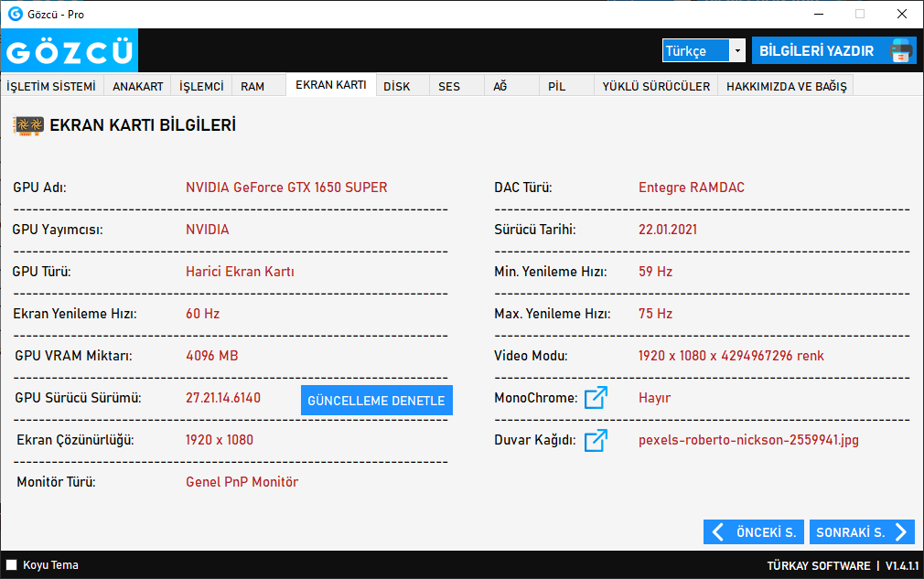The image size is (924, 579).
Task: Expand the language dropdown arrow
Action: point(737,50)
